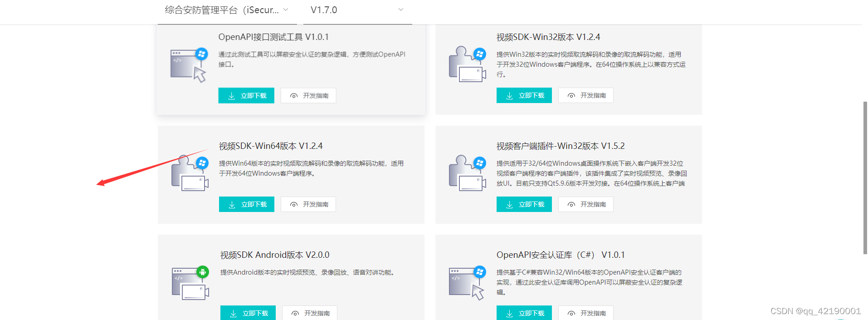
Task: Download OpenAPI安全认证库 (C#) V1.0.1 with 立即下载
Action: (524, 313)
